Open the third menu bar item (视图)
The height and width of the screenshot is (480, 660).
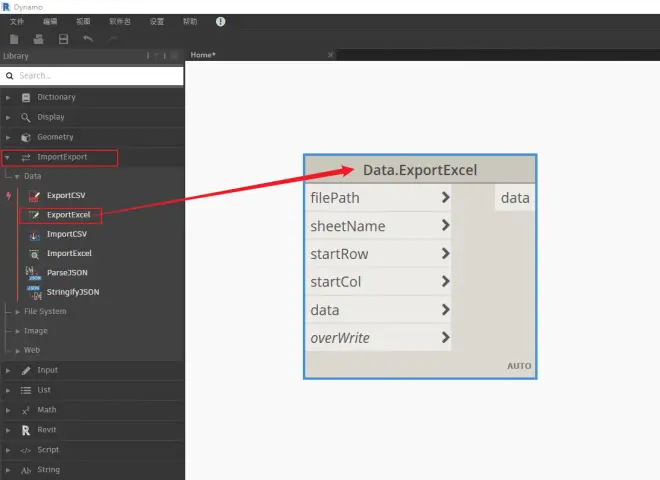click(83, 21)
